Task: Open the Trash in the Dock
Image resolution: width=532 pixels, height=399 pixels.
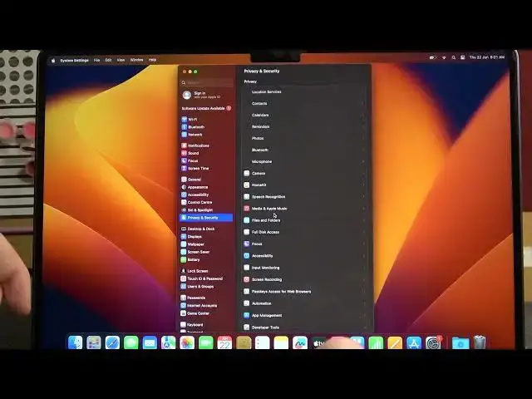Action: [480, 342]
